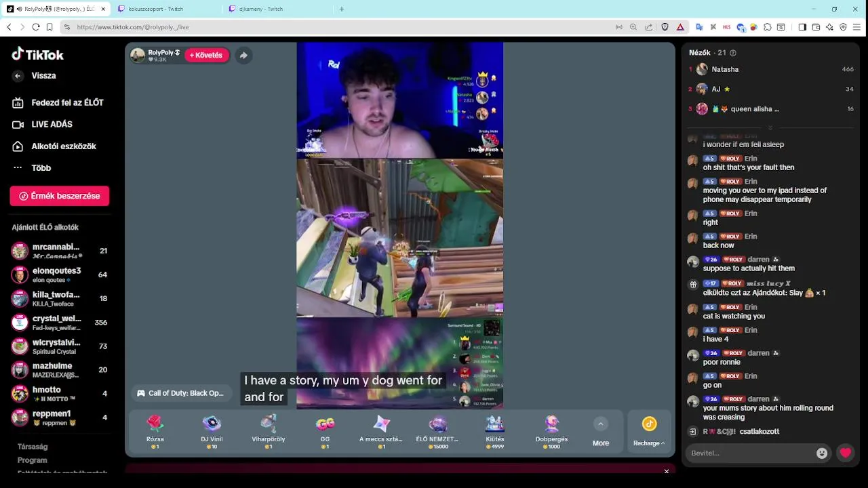
Task: Click Program footer link
Action: [33, 460]
